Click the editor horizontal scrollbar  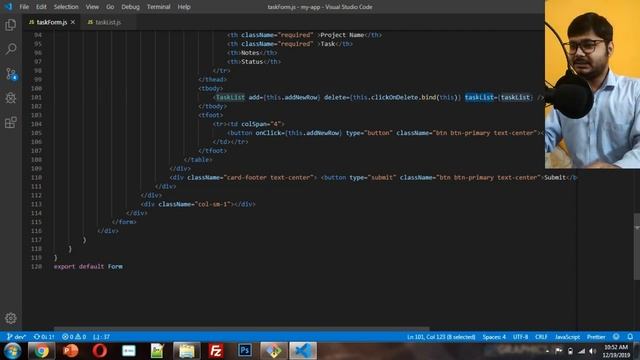(242, 329)
